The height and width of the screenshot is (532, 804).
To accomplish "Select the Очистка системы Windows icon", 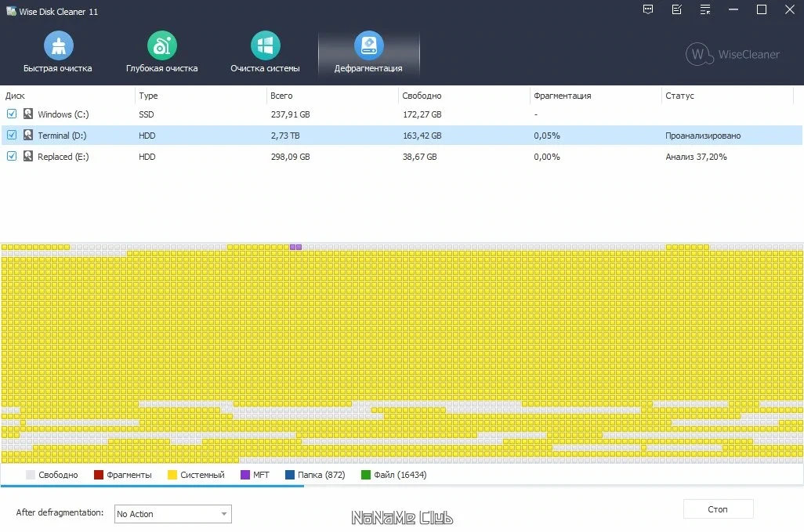I will coord(265,45).
